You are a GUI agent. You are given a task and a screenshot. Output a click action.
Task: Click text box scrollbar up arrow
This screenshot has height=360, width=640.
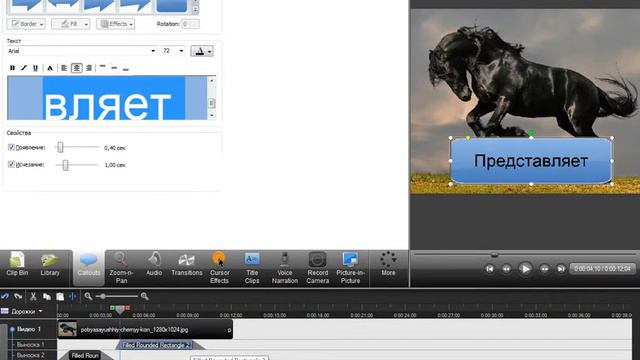coord(211,80)
